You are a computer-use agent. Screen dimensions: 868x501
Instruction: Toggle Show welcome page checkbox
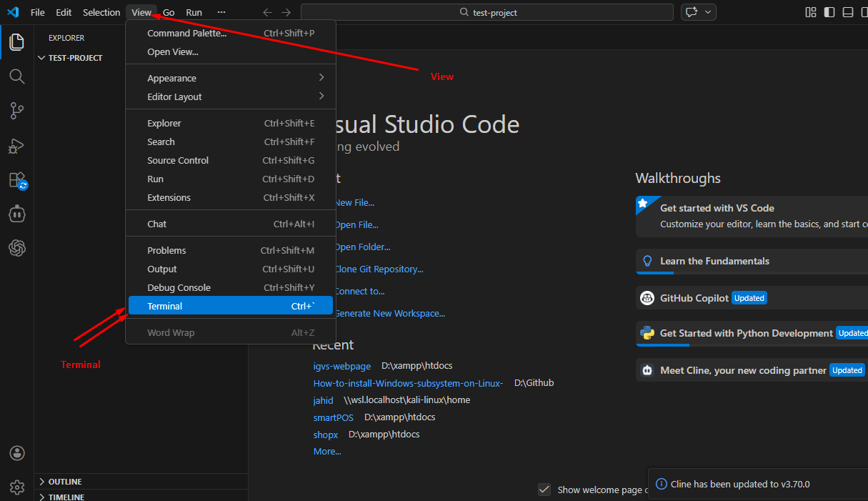pos(544,490)
